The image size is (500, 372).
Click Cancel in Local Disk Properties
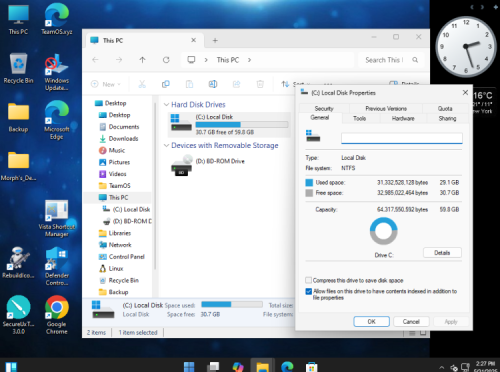(411, 322)
